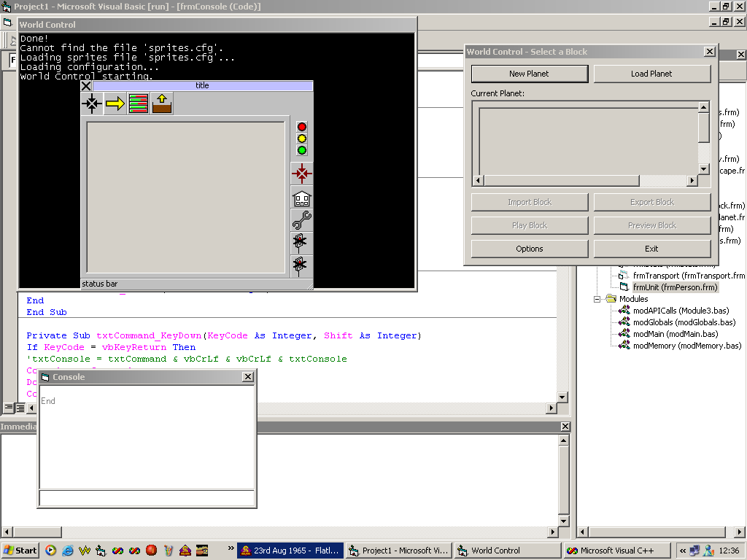
Task: Launch Windows Media Player from Quick Launch
Action: (50, 551)
